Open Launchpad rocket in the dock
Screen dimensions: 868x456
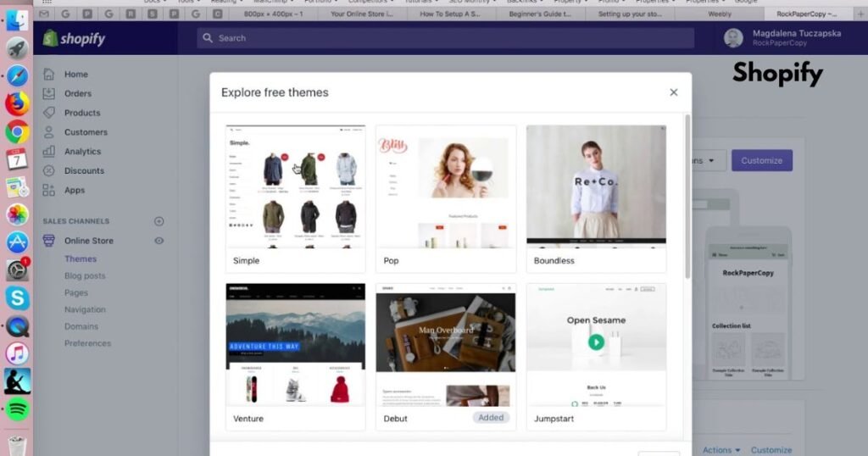(x=17, y=48)
